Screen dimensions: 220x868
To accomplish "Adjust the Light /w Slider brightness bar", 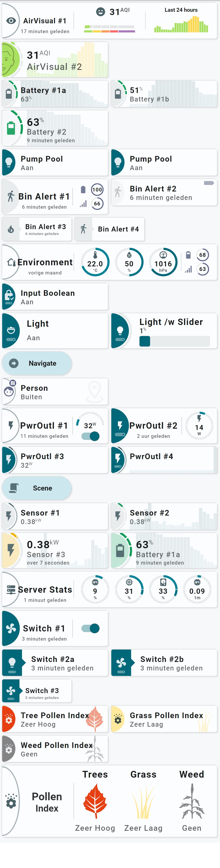I will (174, 341).
